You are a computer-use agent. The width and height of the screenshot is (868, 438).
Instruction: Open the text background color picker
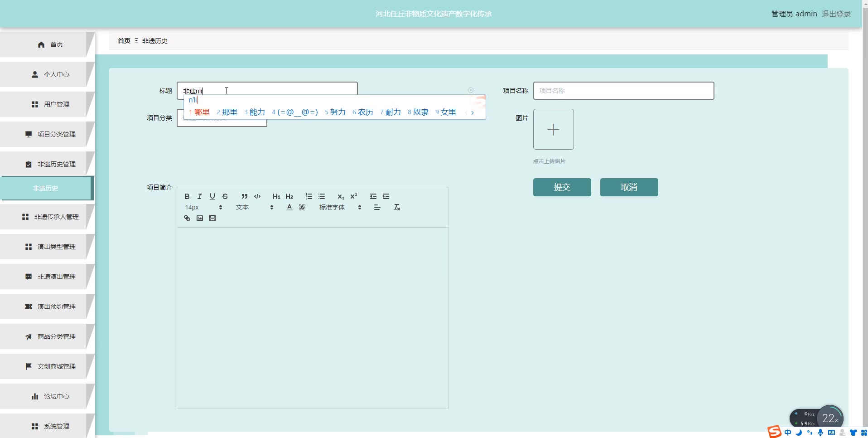tap(302, 207)
